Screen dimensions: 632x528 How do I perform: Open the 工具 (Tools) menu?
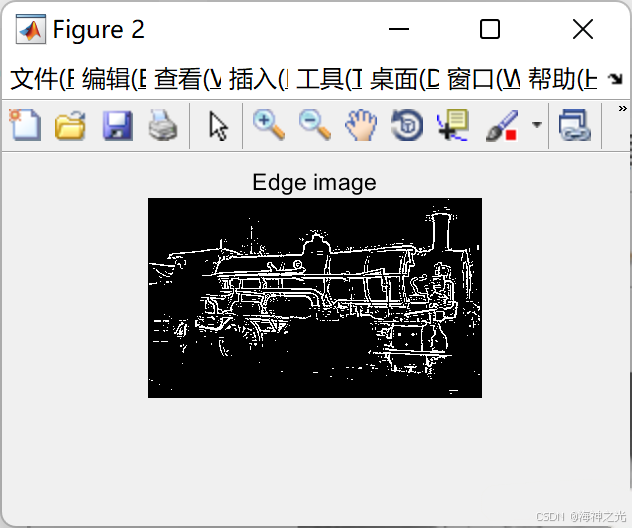click(329, 79)
